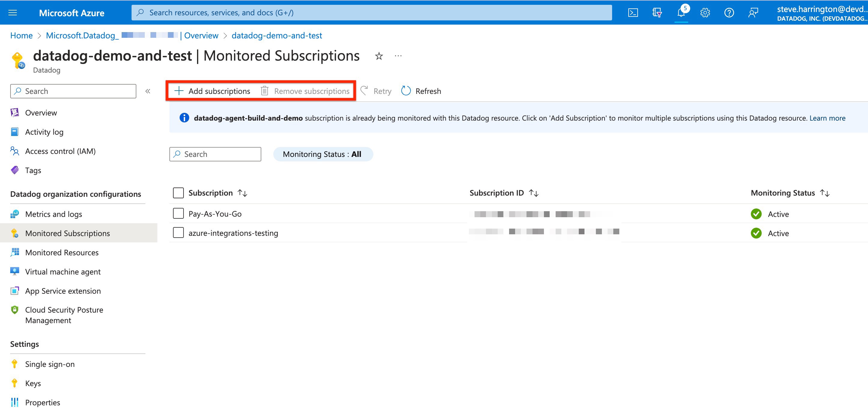Collapse the left sidebar with the chevron
868x411 pixels.
[x=147, y=91]
